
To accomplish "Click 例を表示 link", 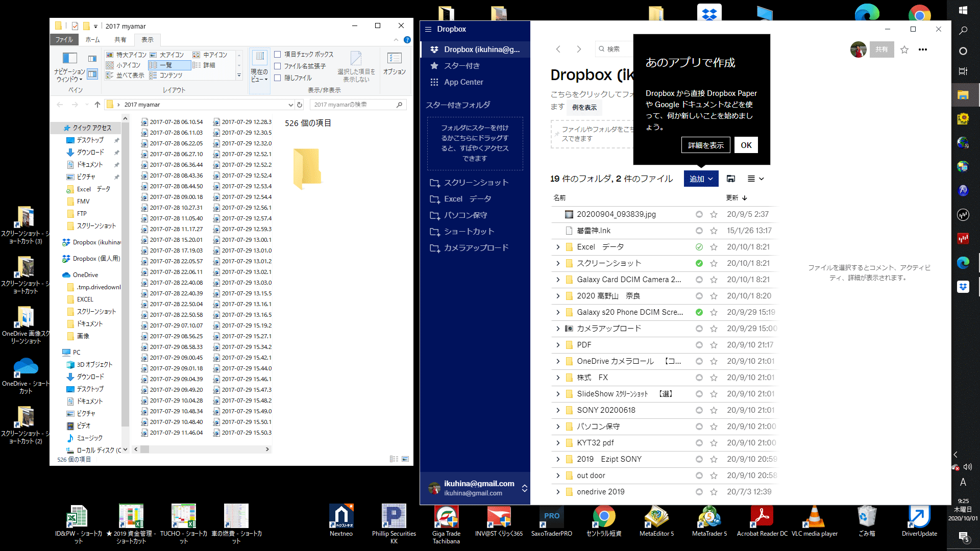I will 584,108.
